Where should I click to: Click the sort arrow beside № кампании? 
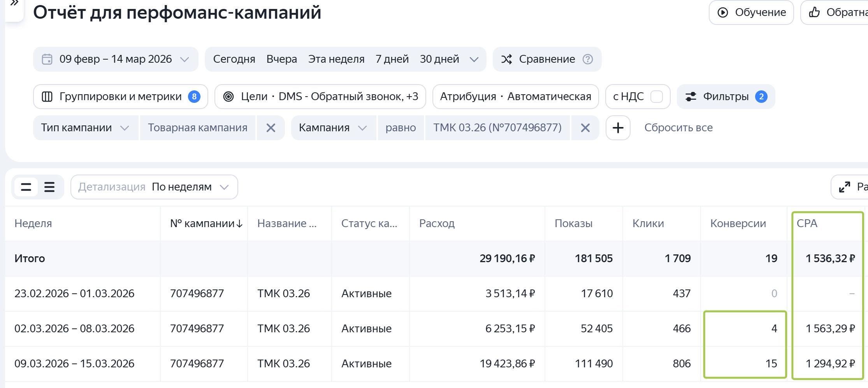coord(239,224)
